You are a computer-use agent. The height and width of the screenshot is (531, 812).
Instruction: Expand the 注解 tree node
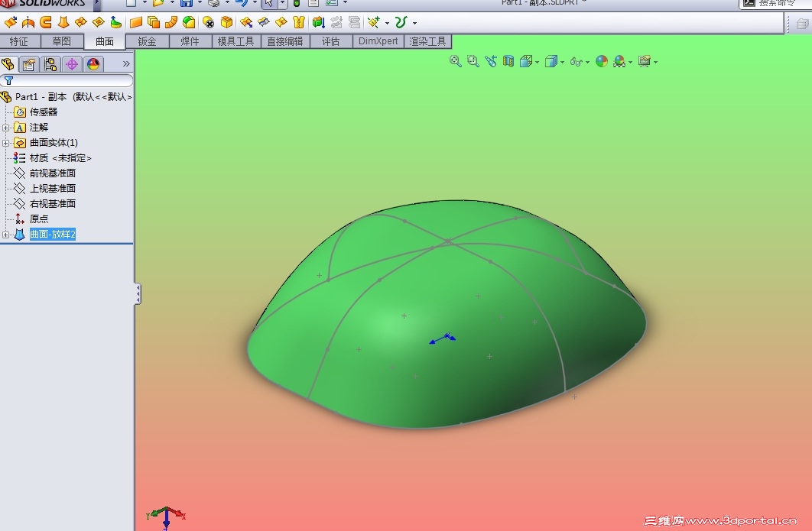(x=5, y=128)
